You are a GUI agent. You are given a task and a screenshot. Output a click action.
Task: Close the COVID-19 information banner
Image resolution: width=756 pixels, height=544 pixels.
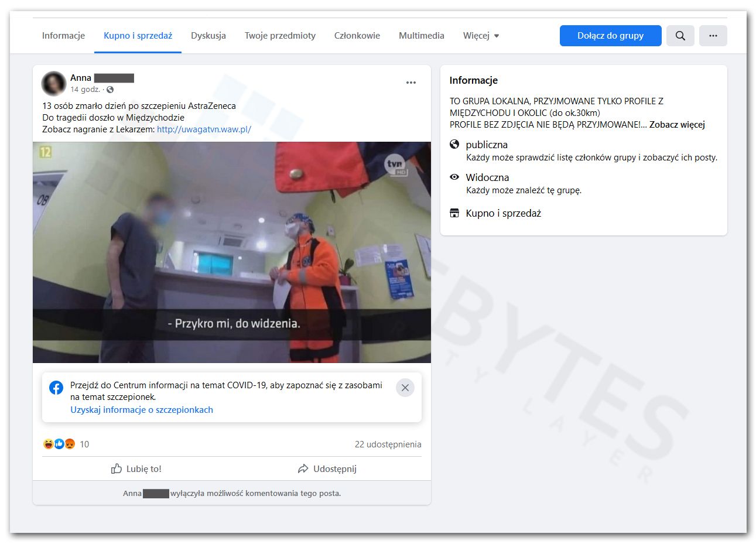pyautogui.click(x=405, y=388)
